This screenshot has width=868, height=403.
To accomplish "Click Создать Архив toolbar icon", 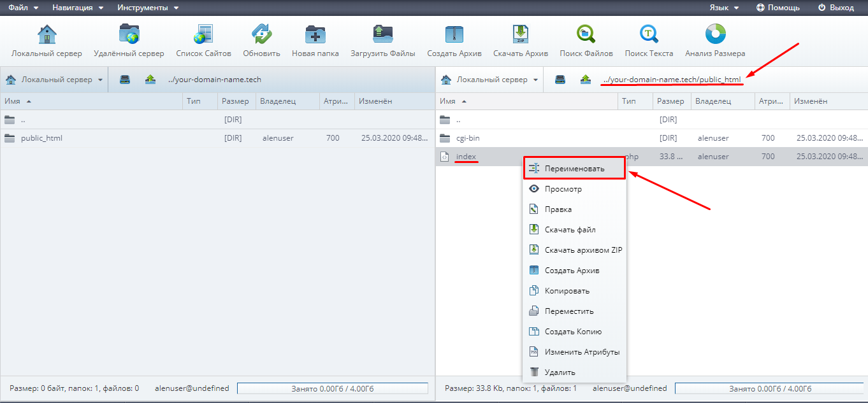I will point(454,41).
